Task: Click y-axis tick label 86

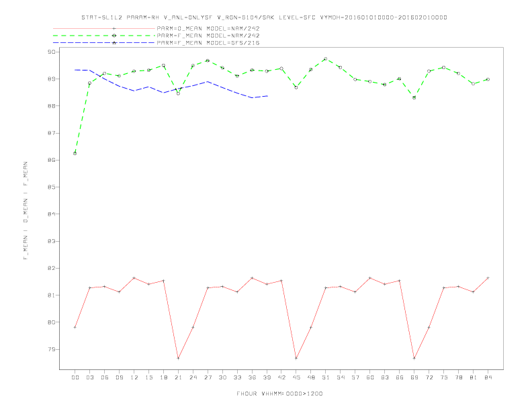Action: click(52, 160)
